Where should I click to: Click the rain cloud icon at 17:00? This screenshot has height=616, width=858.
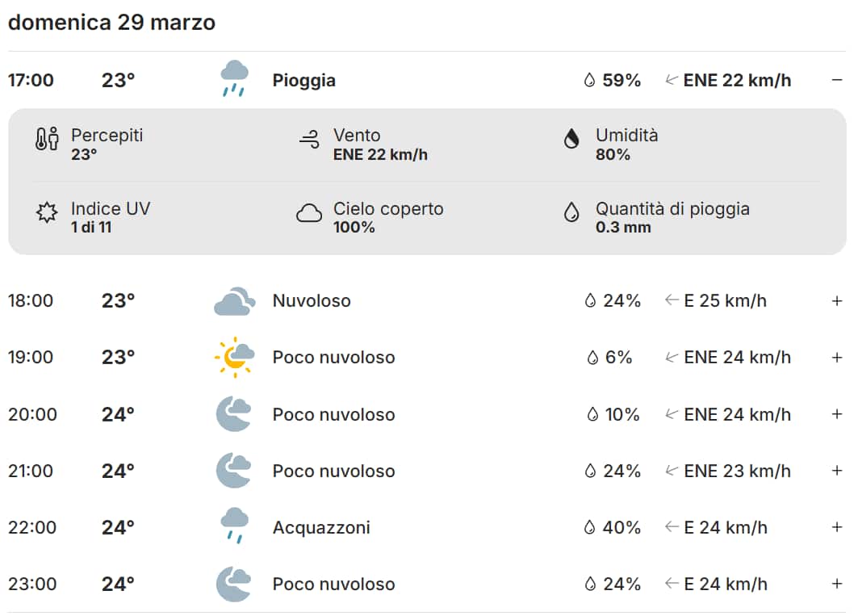(234, 79)
